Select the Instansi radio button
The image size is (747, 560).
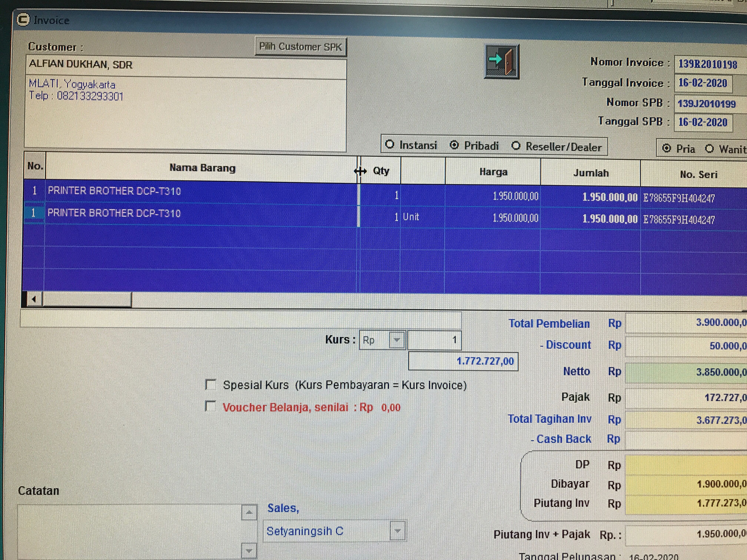click(x=390, y=145)
